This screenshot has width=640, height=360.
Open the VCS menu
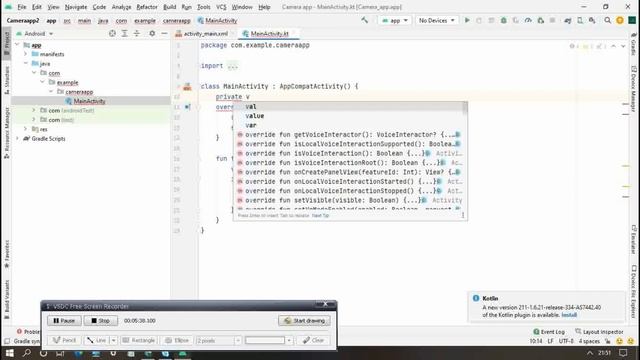(x=221, y=7)
